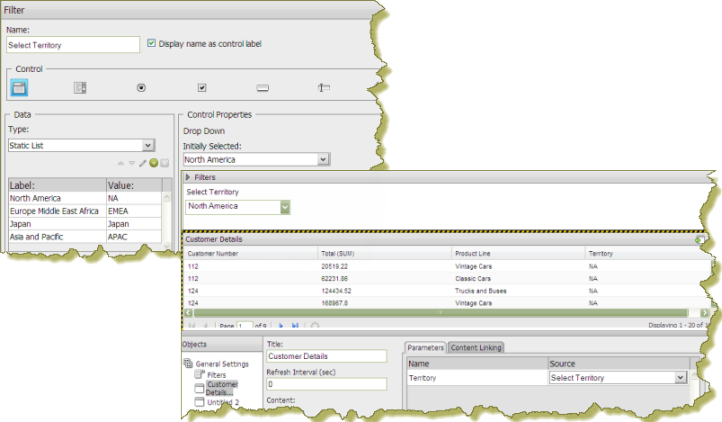Select the Button control type icon
The image size is (722, 422).
point(262,88)
